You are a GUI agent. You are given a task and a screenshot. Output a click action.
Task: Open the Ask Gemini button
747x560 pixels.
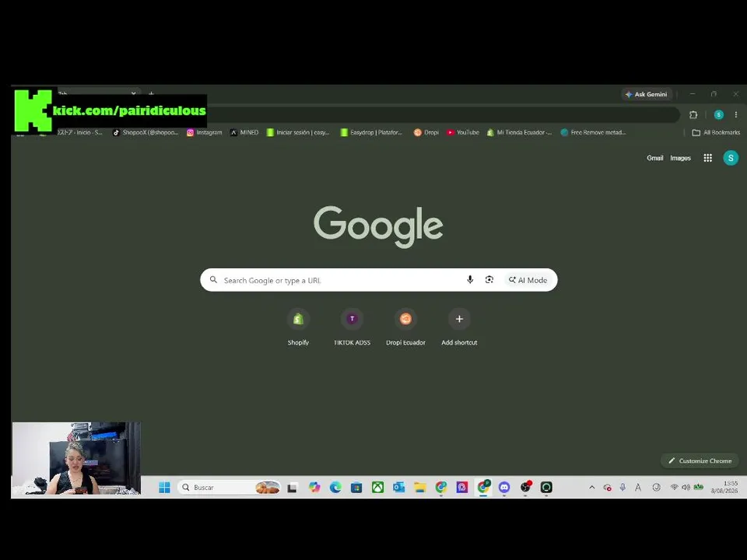tap(647, 94)
